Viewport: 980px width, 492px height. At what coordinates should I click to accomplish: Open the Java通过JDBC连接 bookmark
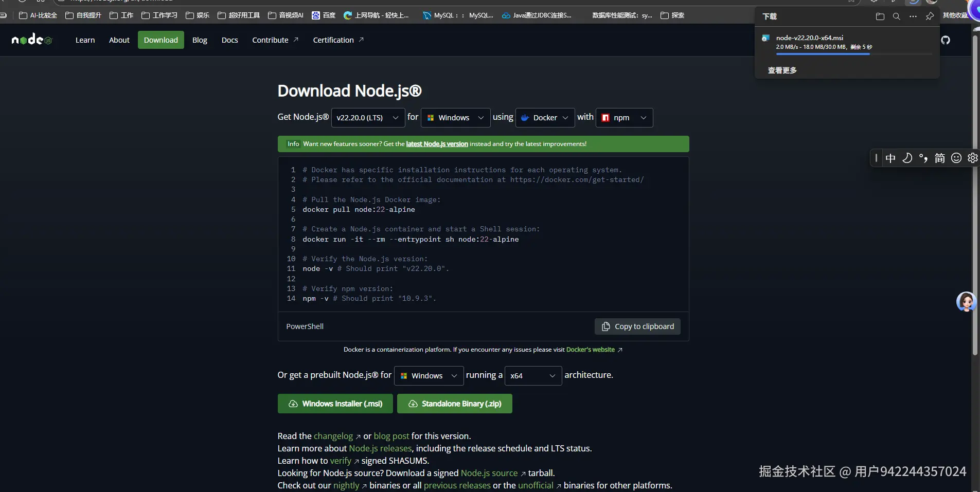(537, 15)
